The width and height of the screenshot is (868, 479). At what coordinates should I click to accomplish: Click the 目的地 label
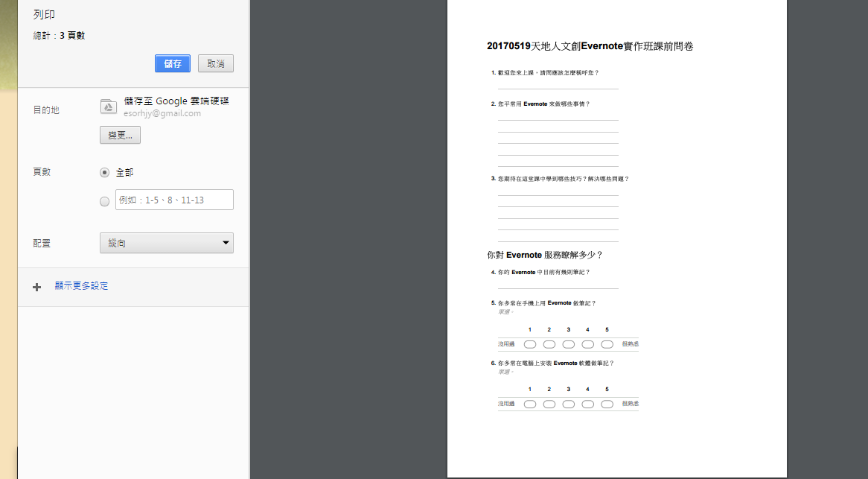click(46, 110)
